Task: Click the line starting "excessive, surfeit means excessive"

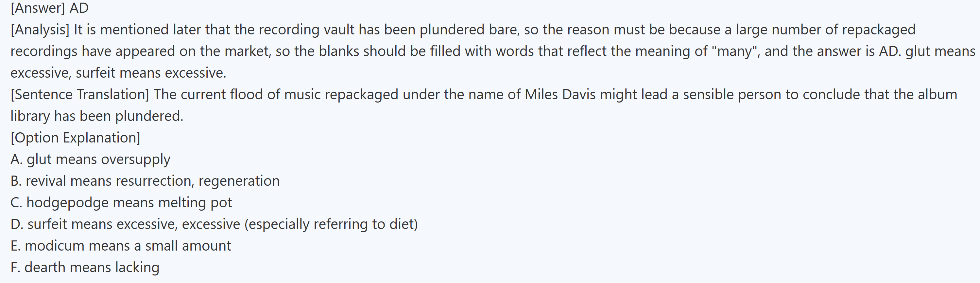Action: [118, 73]
